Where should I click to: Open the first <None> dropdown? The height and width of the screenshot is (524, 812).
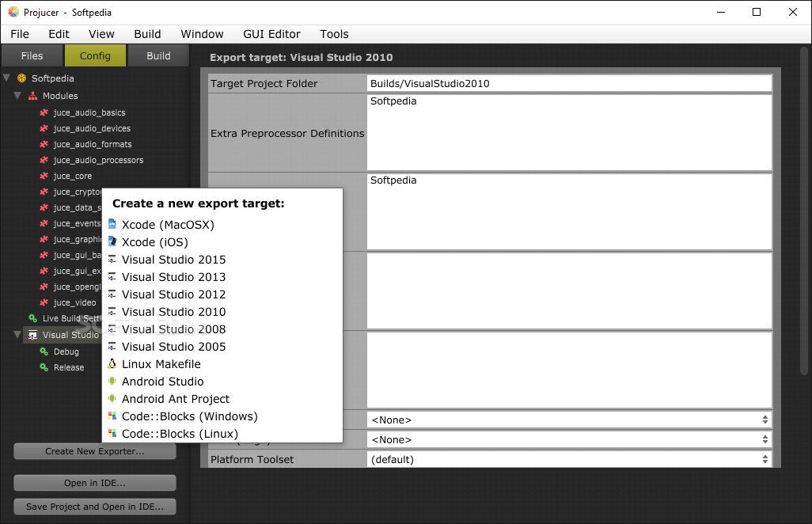pos(570,420)
